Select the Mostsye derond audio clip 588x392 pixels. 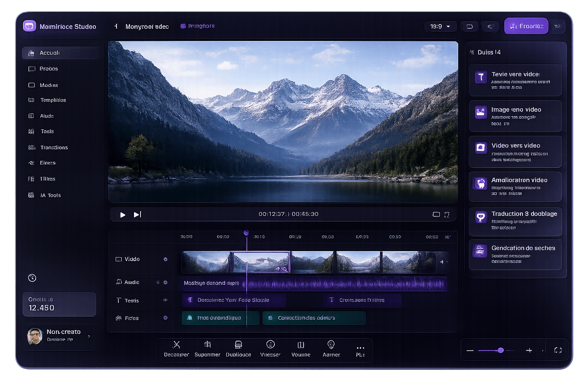click(314, 283)
